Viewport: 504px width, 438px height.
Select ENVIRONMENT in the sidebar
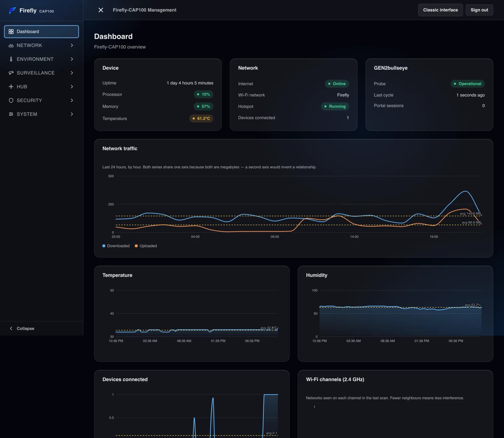coord(41,59)
